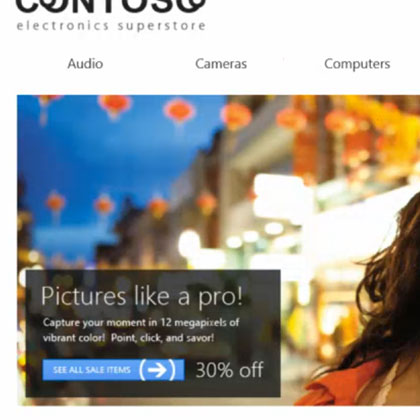Open the Cameras category
Screen dimensions: 420x420
click(x=221, y=64)
